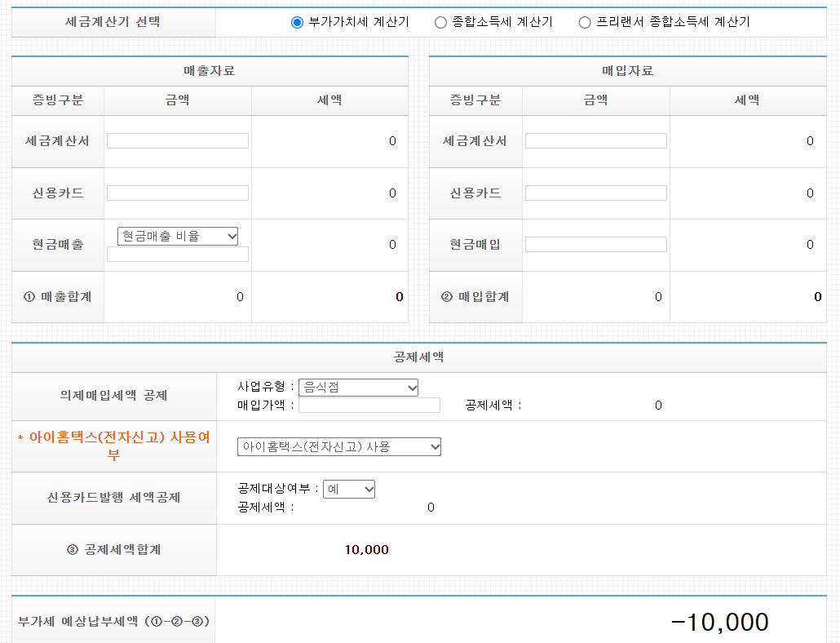Click the 의제매입세액 공제 매입가액 input field
Viewport: 840px width, 643px height.
(369, 405)
